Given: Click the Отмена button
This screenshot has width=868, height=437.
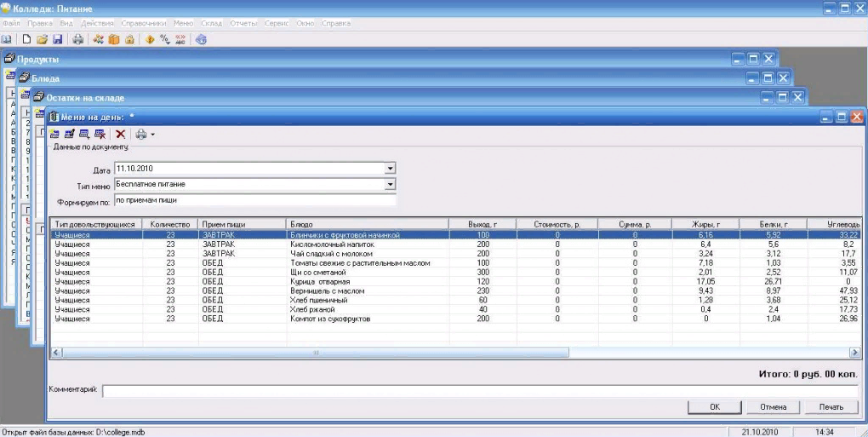Looking at the screenshot, I should pyautogui.click(x=773, y=407).
